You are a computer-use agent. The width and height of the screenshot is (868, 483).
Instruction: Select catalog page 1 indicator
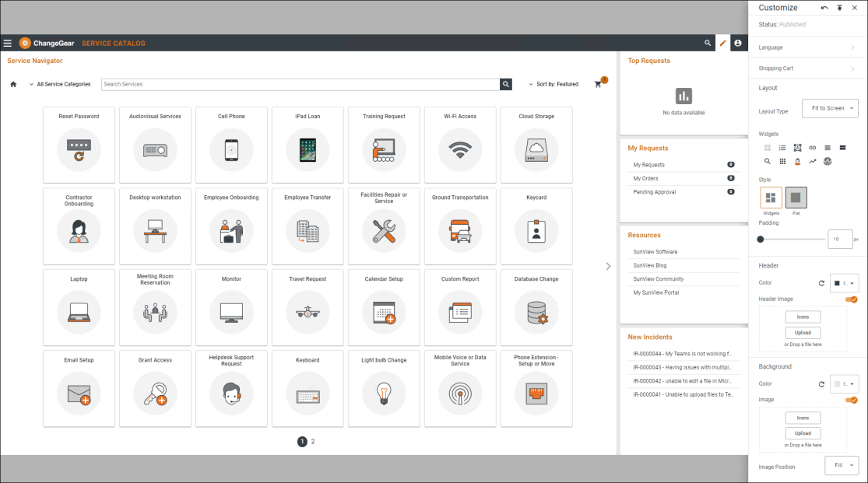[x=302, y=442]
